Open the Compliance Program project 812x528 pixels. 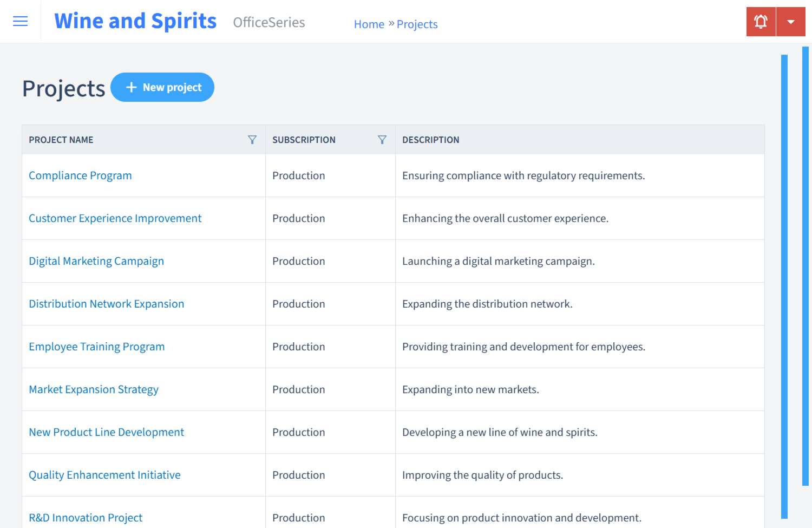(x=80, y=175)
